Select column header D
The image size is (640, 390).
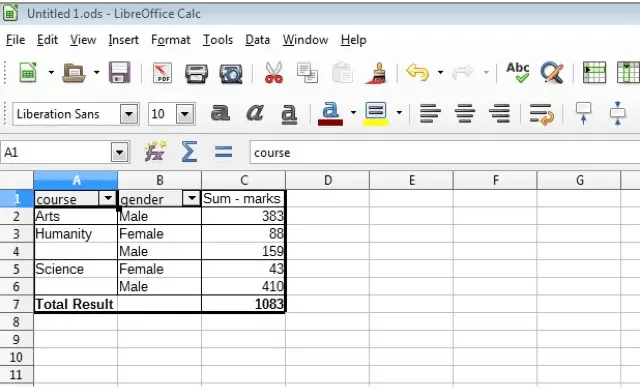(327, 180)
